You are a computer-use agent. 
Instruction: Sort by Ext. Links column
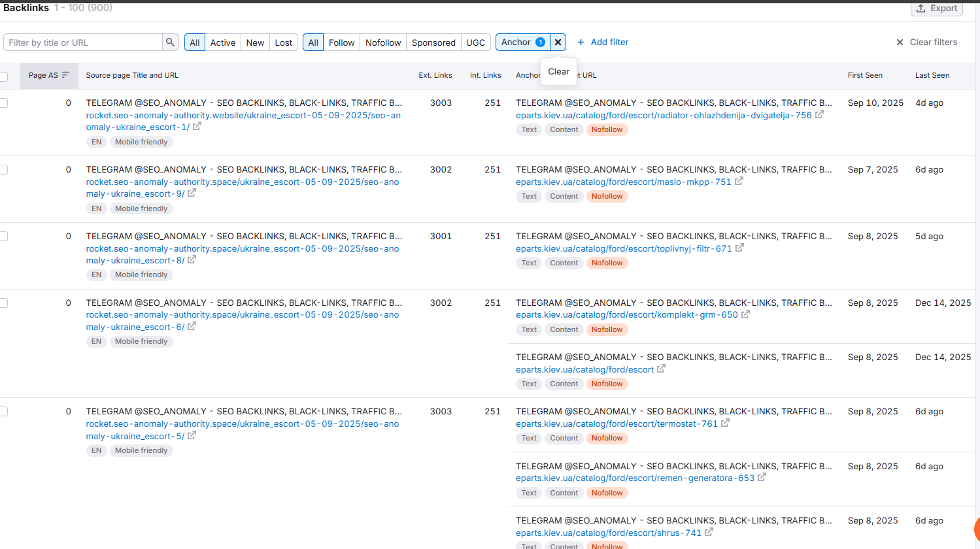(435, 76)
